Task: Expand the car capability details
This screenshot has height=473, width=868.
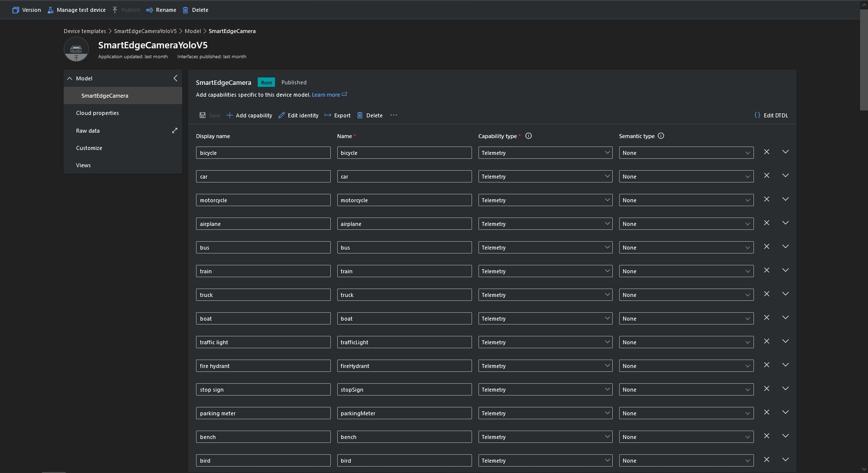Action: (x=785, y=176)
